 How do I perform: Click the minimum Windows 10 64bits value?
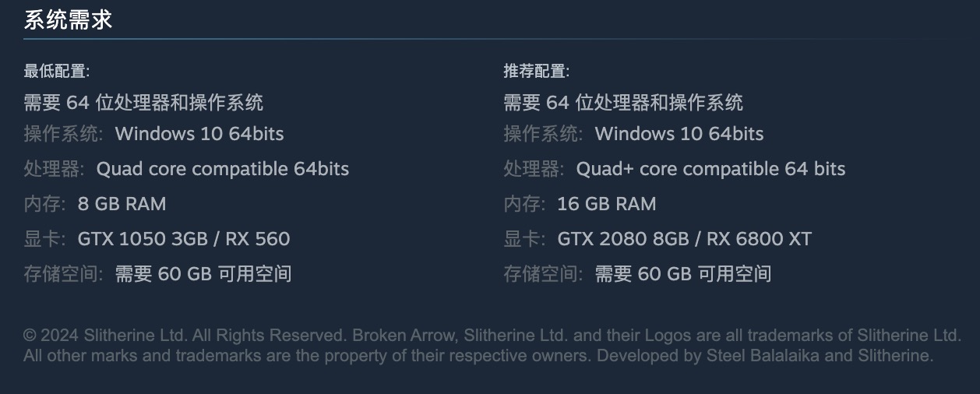(x=199, y=134)
